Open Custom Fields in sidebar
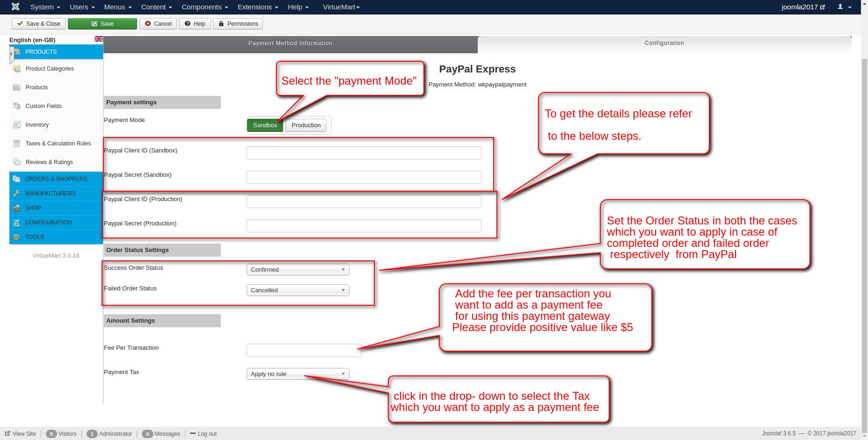This screenshot has height=440, width=868. point(44,106)
